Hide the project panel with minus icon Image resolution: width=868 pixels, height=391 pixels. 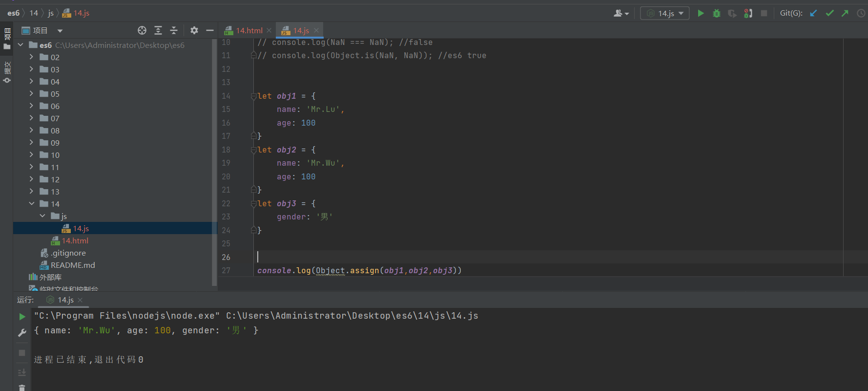point(210,30)
